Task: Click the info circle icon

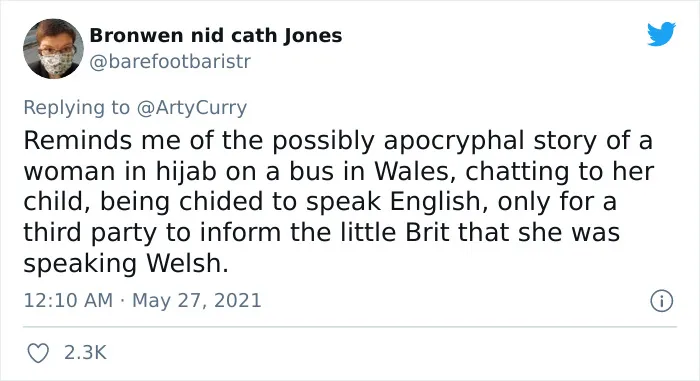Action: (661, 301)
